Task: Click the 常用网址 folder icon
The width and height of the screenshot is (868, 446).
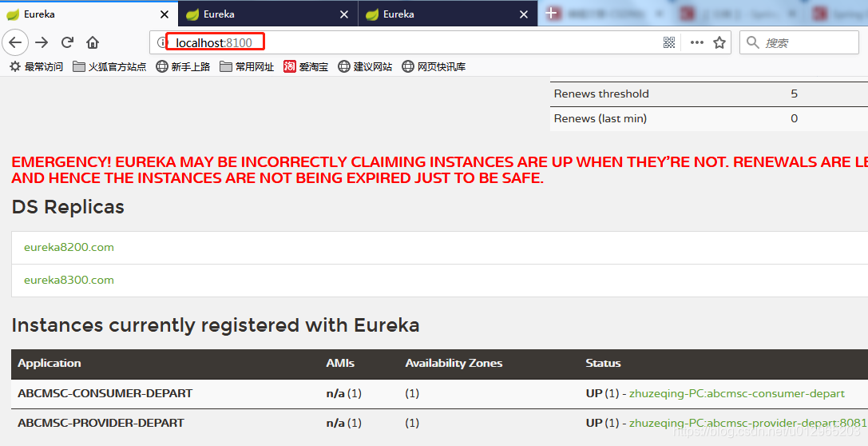Action: coord(225,66)
